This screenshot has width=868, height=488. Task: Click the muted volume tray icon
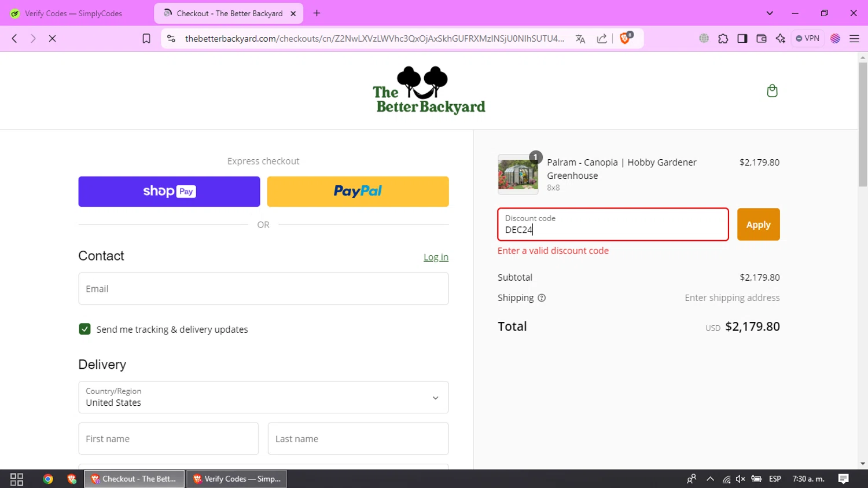pyautogui.click(x=741, y=479)
